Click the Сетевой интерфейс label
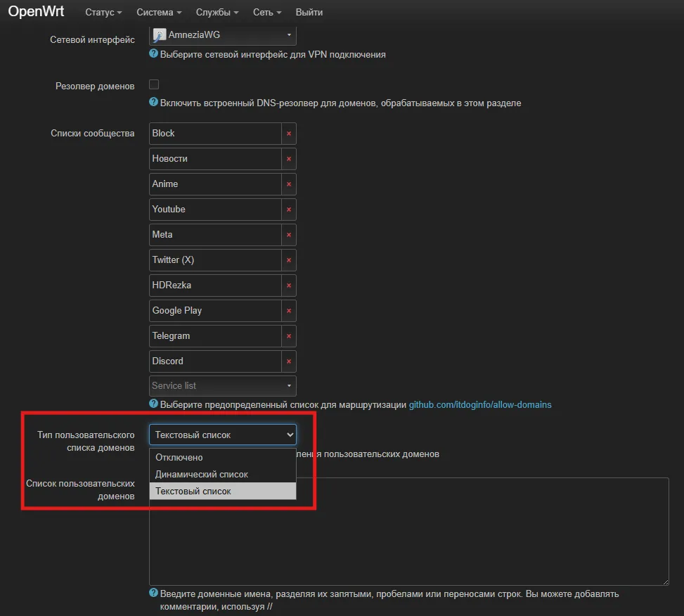Viewport: 684px width, 616px height. [x=92, y=39]
